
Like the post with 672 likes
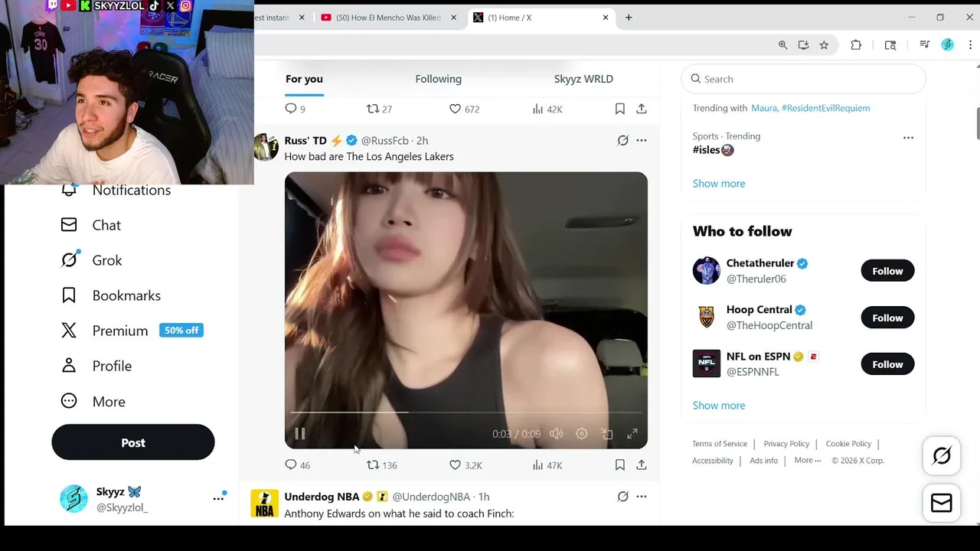tap(464, 109)
